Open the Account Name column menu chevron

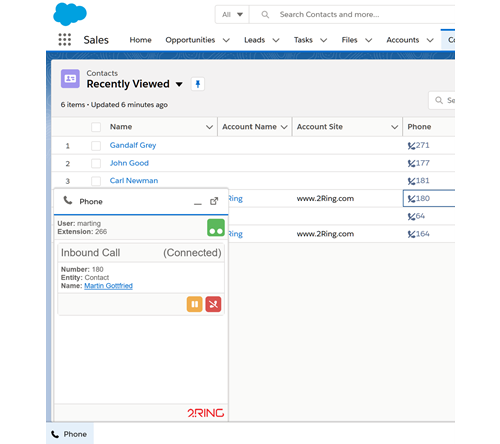tap(284, 127)
